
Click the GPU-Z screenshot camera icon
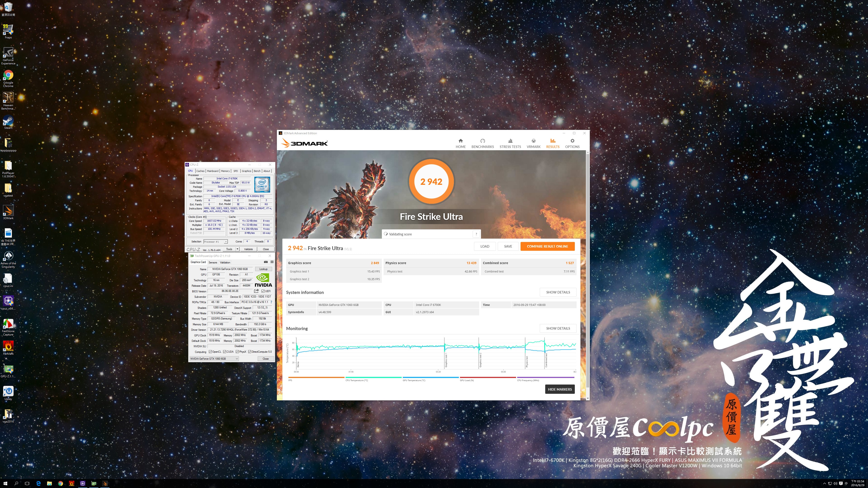point(266,262)
